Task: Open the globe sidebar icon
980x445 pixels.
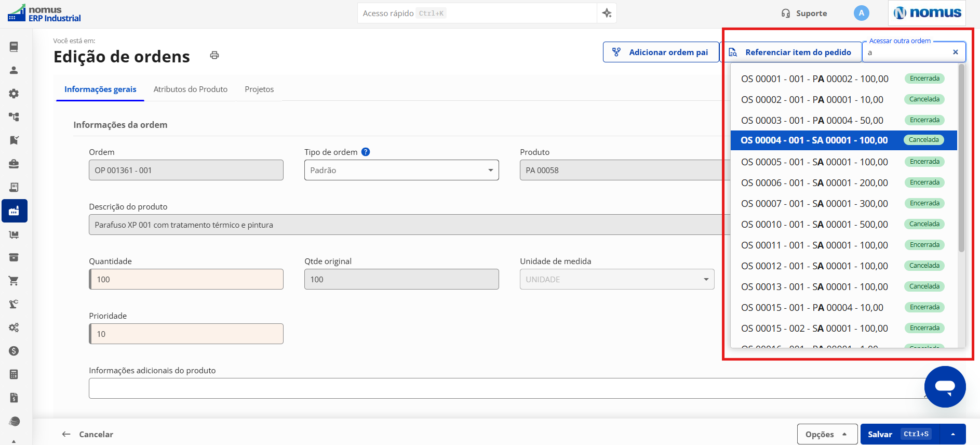Action: click(14, 421)
